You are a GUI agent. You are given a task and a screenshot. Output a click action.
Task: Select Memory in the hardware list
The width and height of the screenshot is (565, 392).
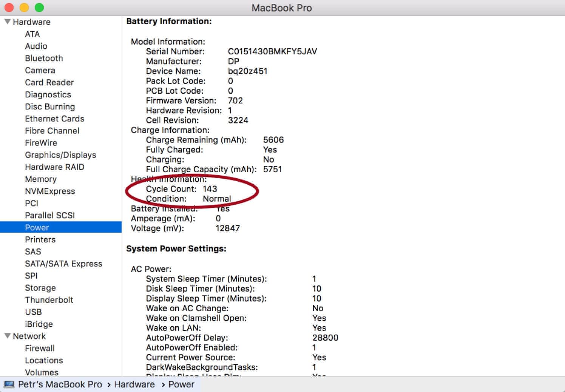[x=41, y=179]
